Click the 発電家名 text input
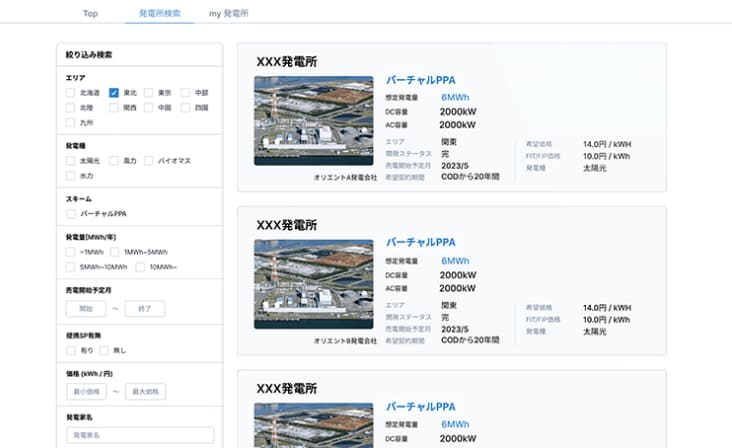The height and width of the screenshot is (448, 732). [139, 435]
